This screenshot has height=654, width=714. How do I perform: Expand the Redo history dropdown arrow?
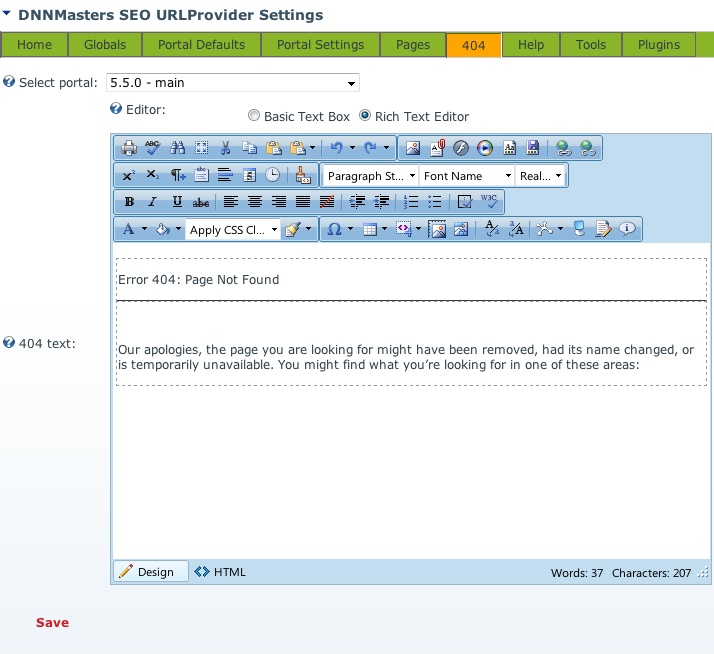(386, 148)
